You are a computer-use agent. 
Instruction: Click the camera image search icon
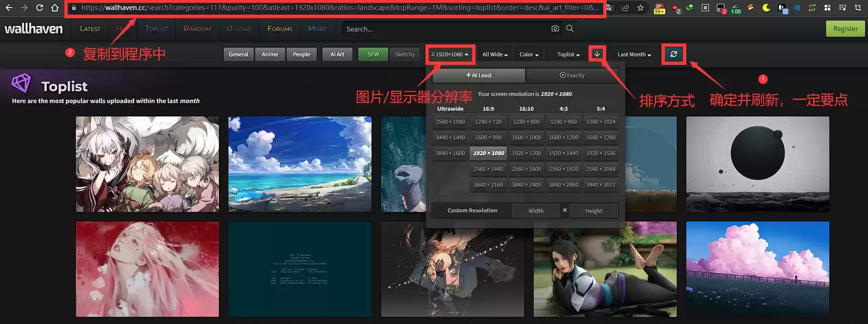(555, 29)
